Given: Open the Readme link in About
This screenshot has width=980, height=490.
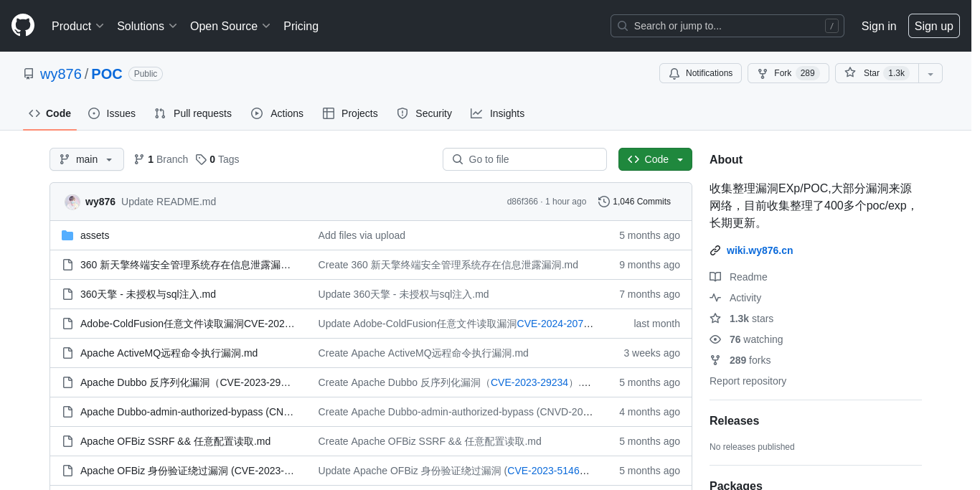Looking at the screenshot, I should coord(748,277).
